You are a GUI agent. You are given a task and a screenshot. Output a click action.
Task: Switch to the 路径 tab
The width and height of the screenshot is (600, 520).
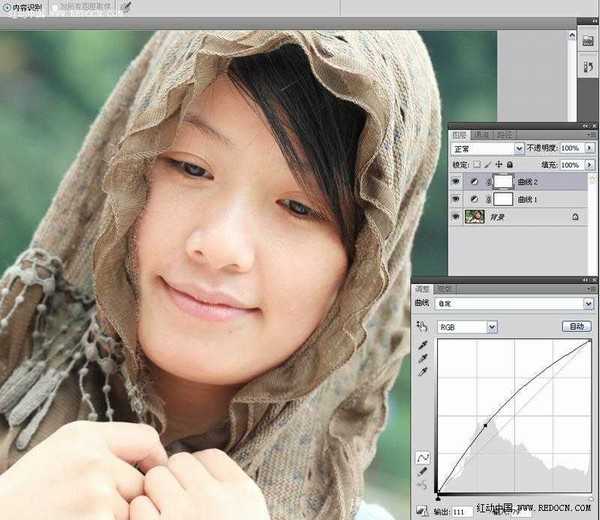pyautogui.click(x=504, y=134)
